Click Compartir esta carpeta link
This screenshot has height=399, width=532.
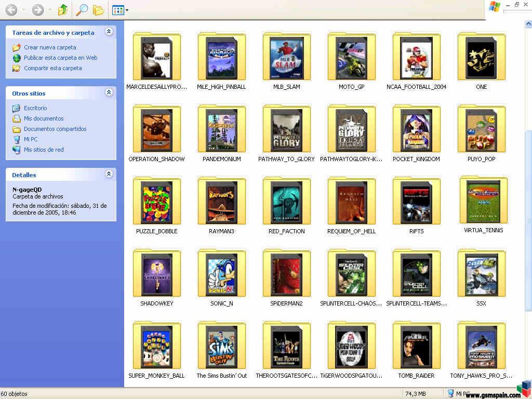point(52,68)
